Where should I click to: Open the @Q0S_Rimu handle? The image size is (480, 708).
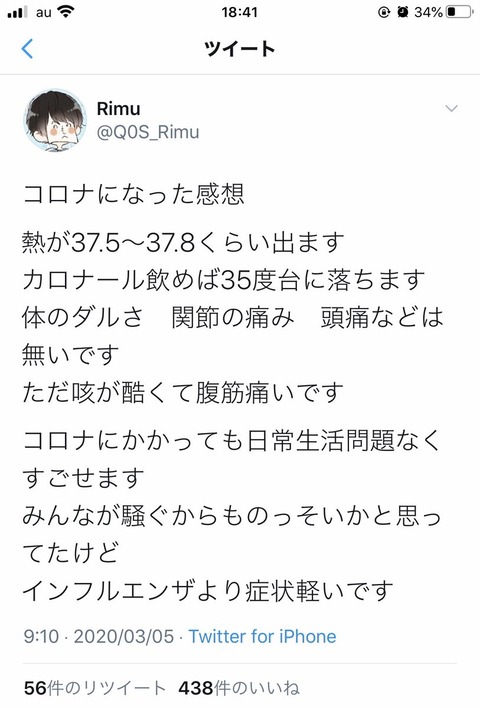tap(148, 132)
